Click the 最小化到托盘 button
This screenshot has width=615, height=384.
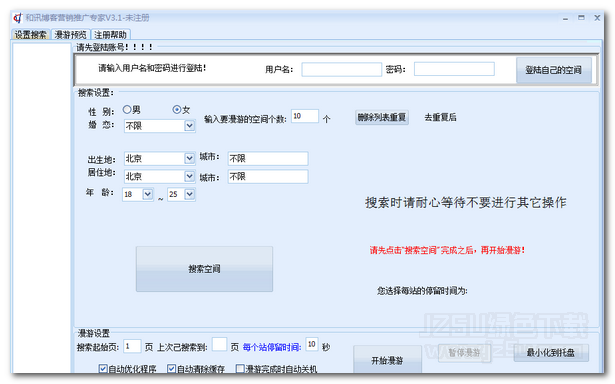pos(551,353)
